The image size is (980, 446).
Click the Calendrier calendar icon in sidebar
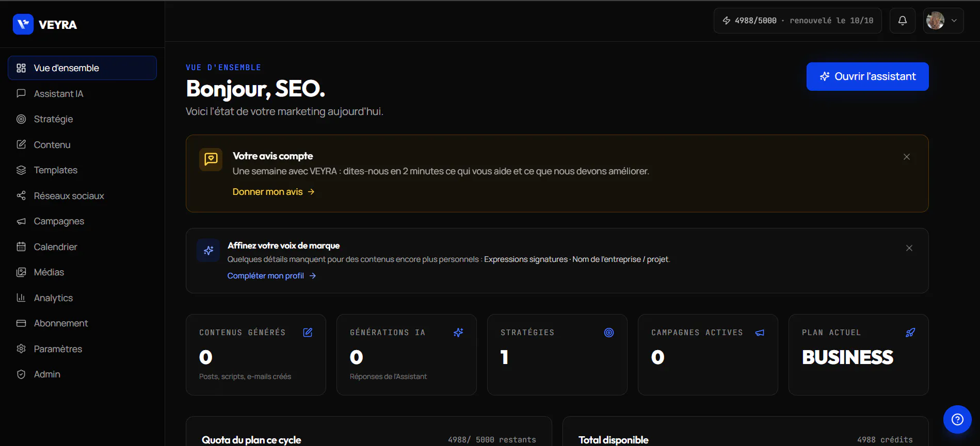pyautogui.click(x=21, y=246)
